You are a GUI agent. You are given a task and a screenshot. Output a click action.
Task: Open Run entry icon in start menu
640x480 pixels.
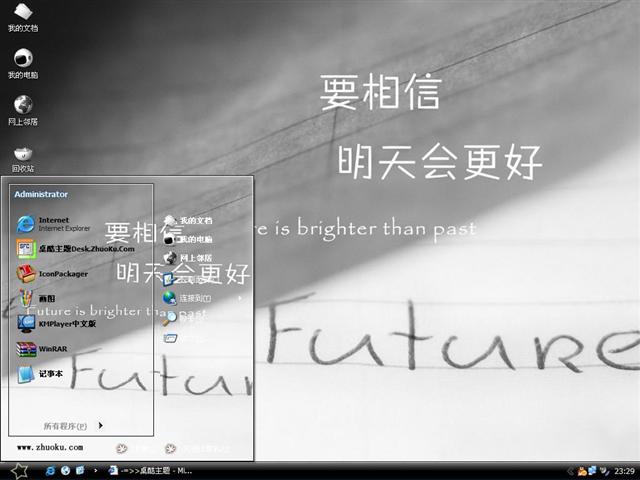170,338
